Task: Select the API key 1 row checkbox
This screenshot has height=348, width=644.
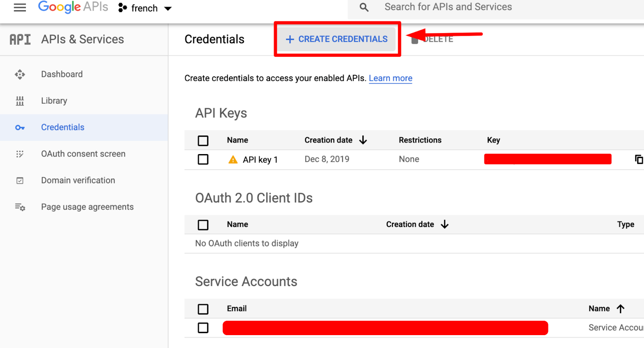Action: click(x=203, y=159)
